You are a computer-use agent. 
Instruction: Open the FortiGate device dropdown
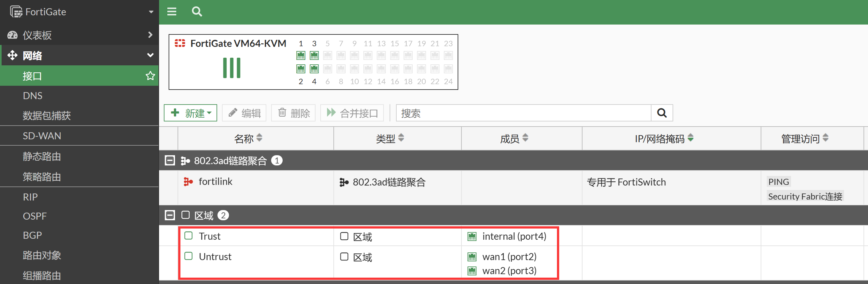coord(151,12)
